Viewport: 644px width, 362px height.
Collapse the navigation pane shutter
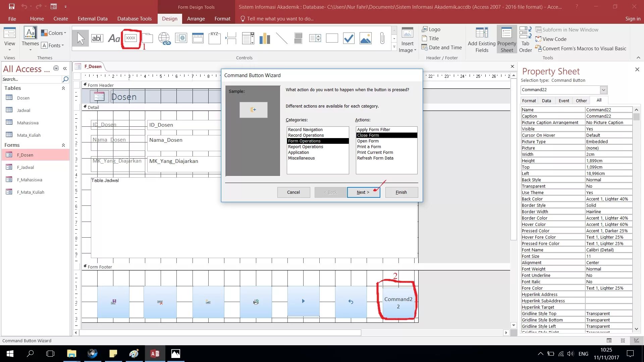pos(65,69)
